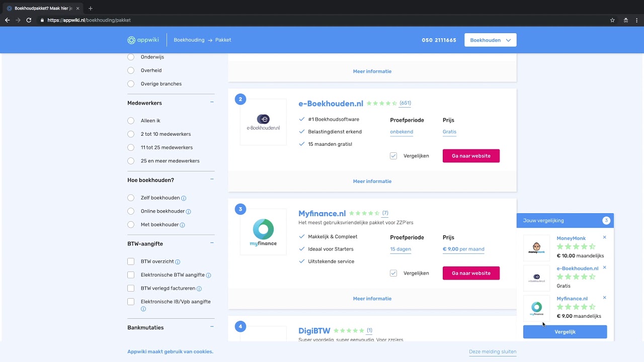
Task: Tick the BTW overzicht checkbox
Action: (131, 261)
